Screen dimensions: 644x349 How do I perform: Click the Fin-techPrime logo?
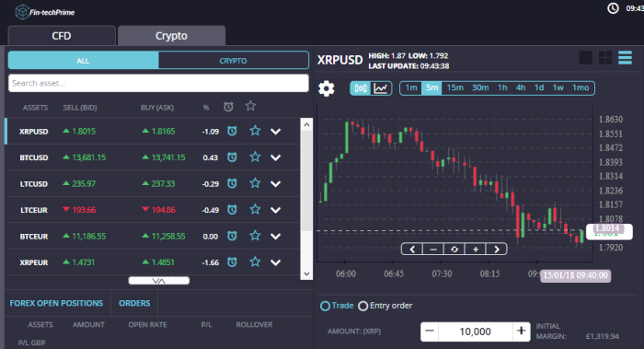click(x=45, y=12)
